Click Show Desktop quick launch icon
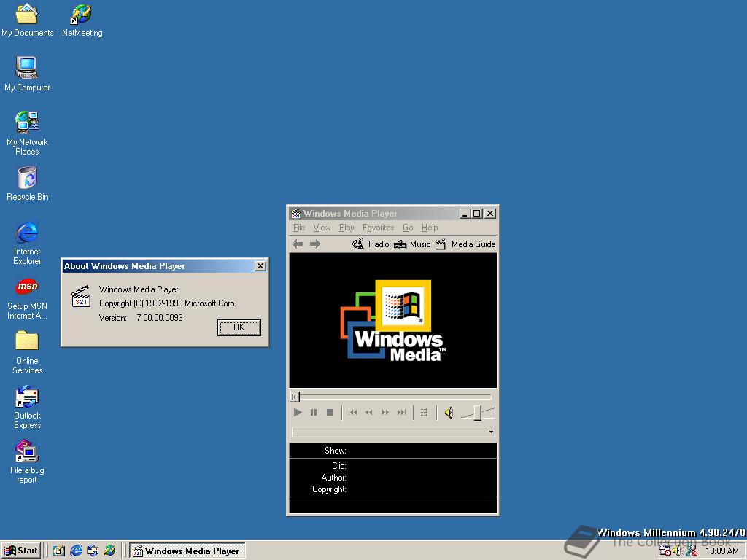Viewport: 747px width, 560px height. [58, 551]
